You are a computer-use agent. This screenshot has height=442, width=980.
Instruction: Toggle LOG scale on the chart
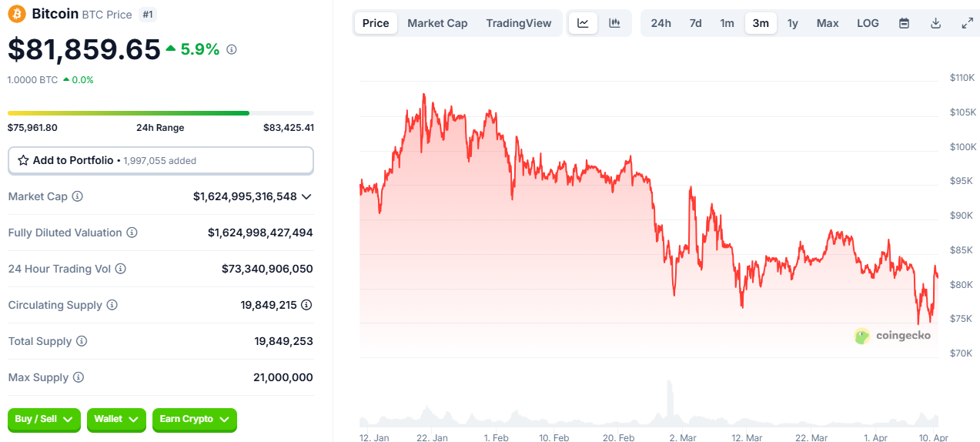coord(868,23)
